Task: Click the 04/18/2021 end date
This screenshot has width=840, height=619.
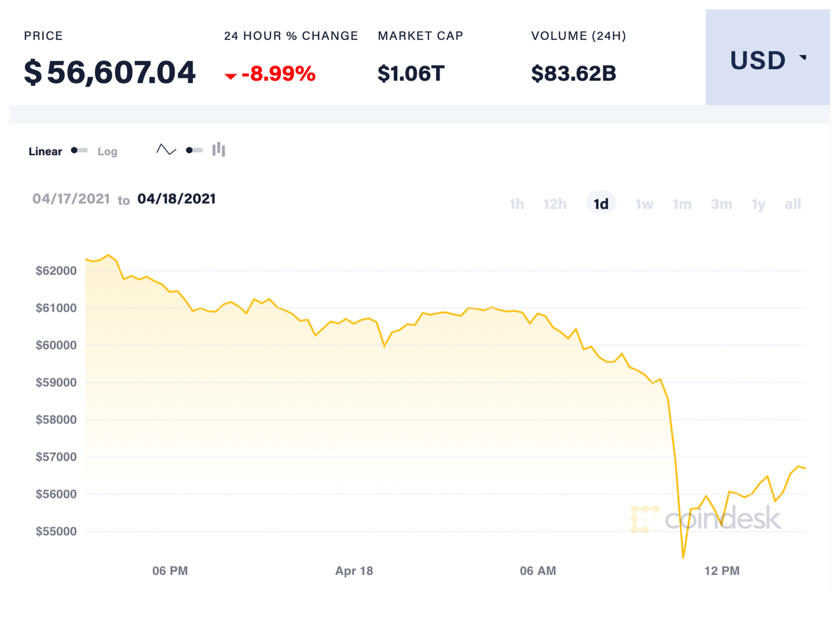Action: click(x=177, y=198)
